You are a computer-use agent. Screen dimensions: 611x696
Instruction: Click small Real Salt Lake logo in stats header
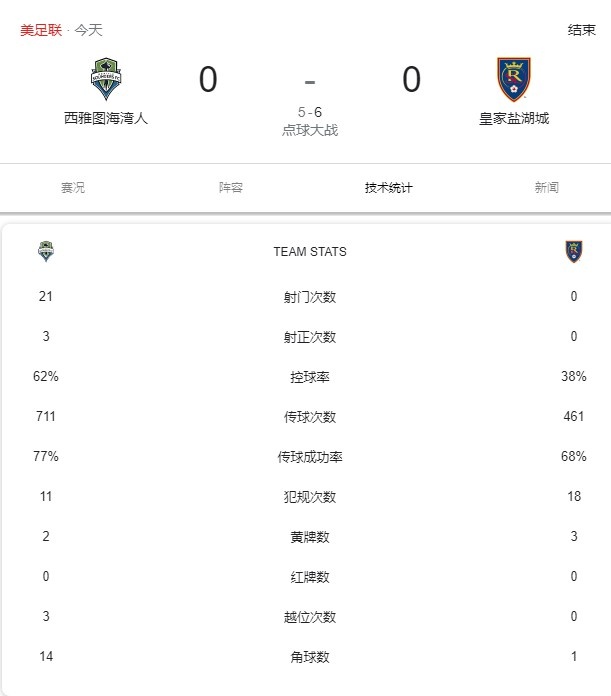click(574, 251)
